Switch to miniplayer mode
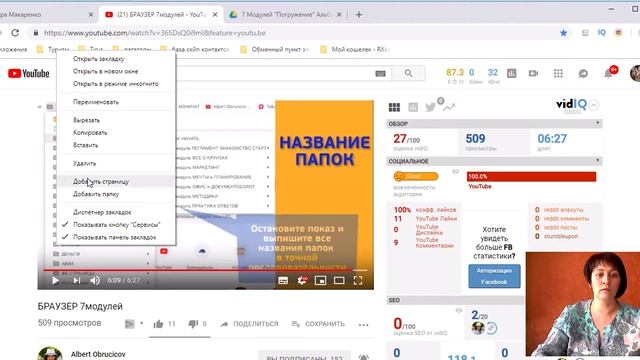The image size is (640, 360). click(x=320, y=280)
